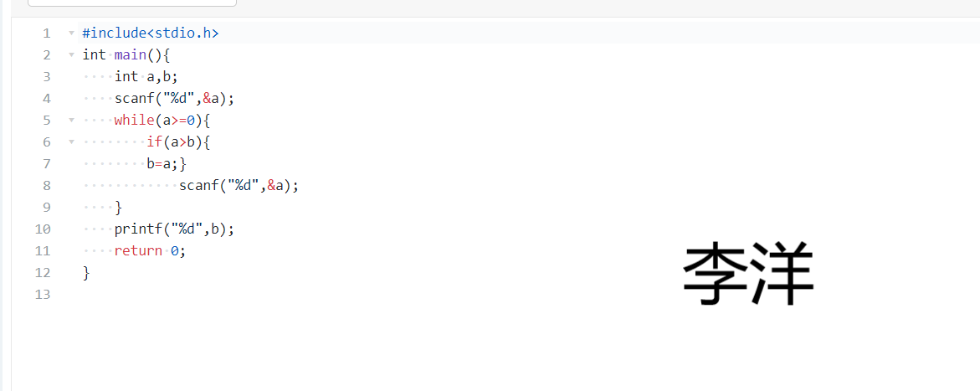Collapse the while loop fold arrow
This screenshot has height=391, width=980.
click(71, 121)
